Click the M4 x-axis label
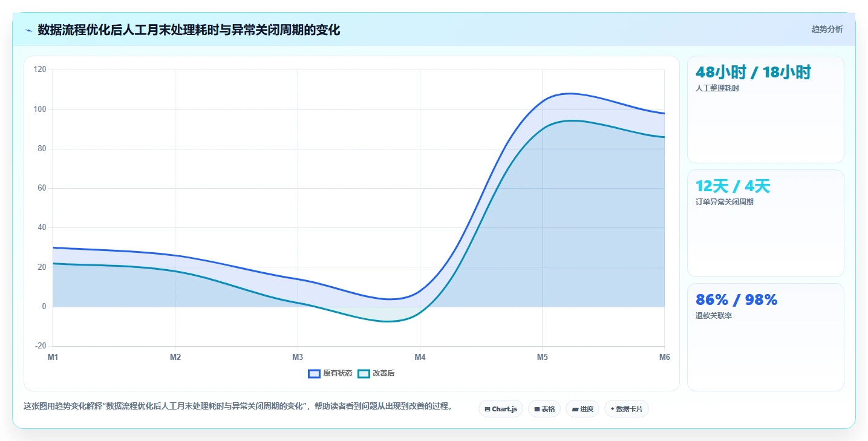 420,358
